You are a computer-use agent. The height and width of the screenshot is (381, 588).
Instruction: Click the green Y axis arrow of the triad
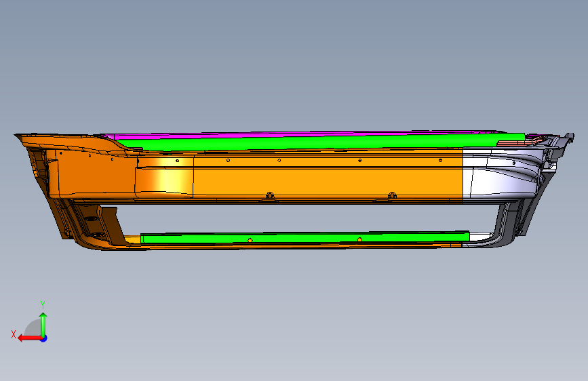click(x=43, y=324)
